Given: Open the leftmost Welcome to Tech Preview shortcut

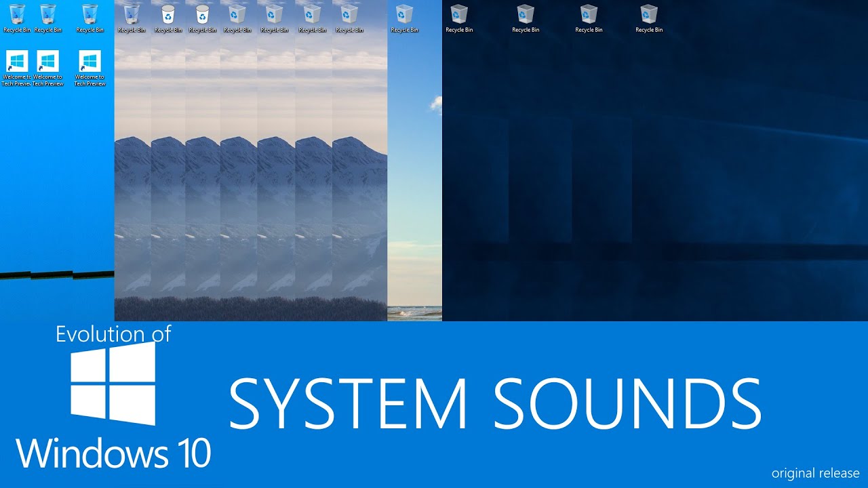Looking at the screenshot, I should pos(17,68).
